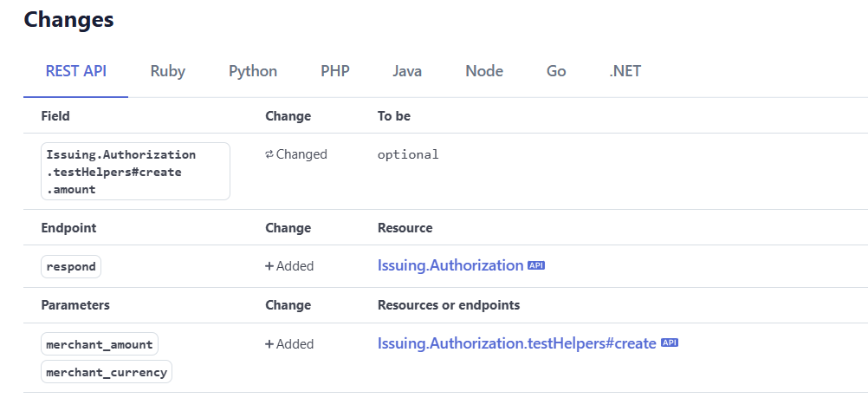Open the .NET tab
This screenshot has width=868, height=411.
click(x=625, y=71)
